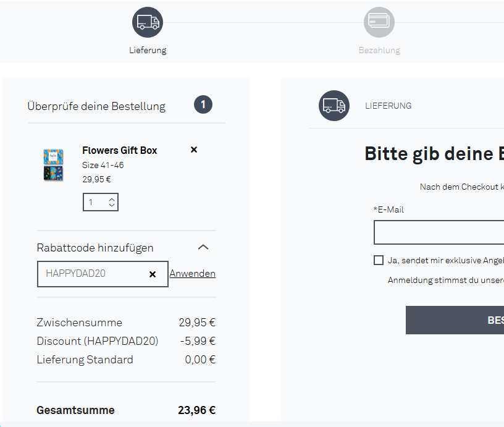Increase quantity with the stepper up arrow
The image size is (504, 427).
coord(112,199)
